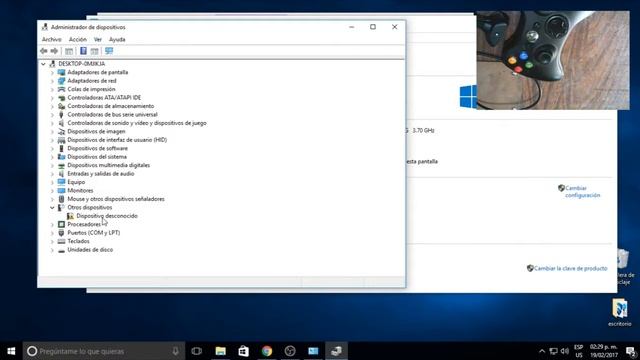Image resolution: width=640 pixels, height=360 pixels.
Task: Open File Explorer from the taskbar
Action: pos(220,351)
